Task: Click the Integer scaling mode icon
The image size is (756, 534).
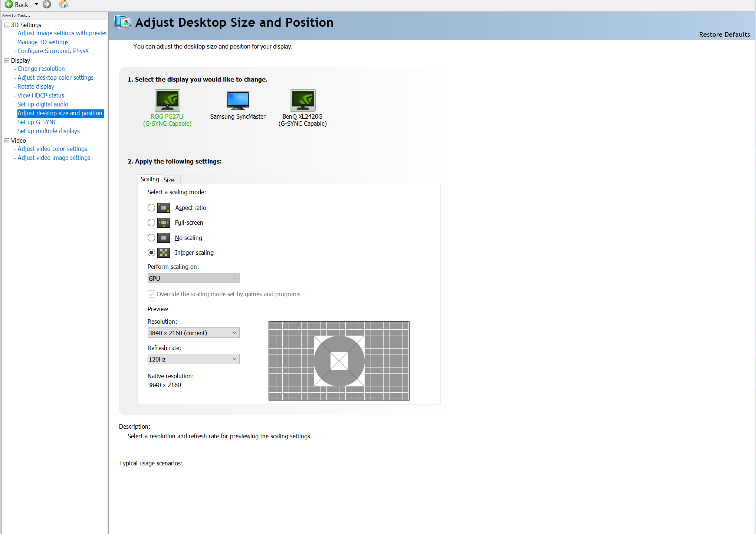Action: tap(164, 253)
